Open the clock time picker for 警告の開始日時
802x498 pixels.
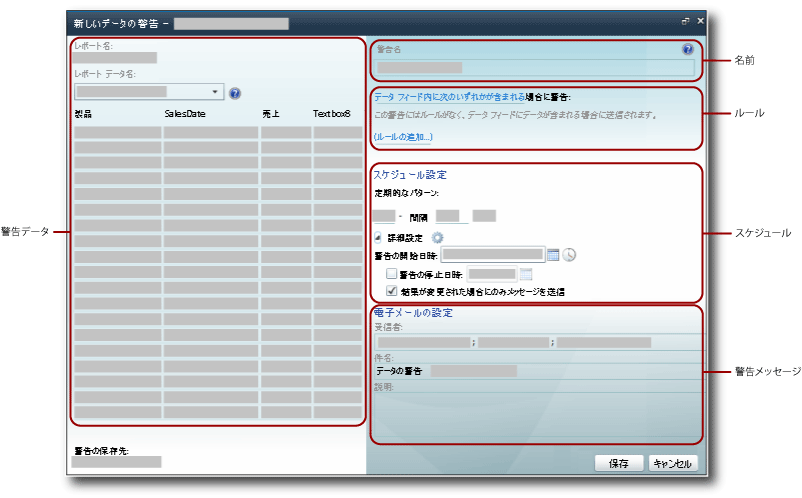569,255
